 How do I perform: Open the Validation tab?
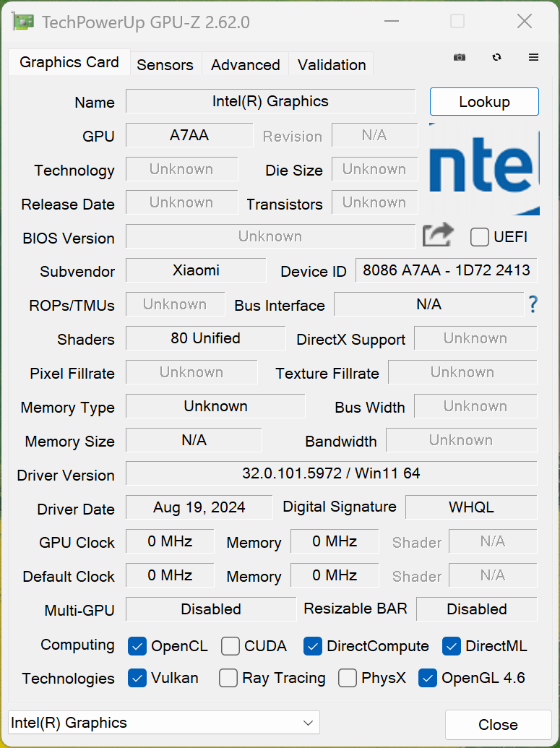coord(332,65)
